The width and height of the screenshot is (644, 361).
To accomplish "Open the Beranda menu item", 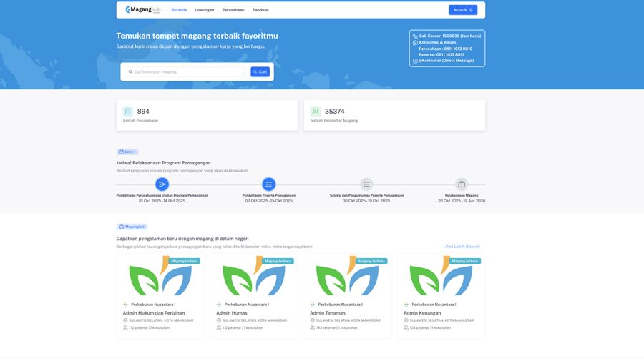I will 179,10.
